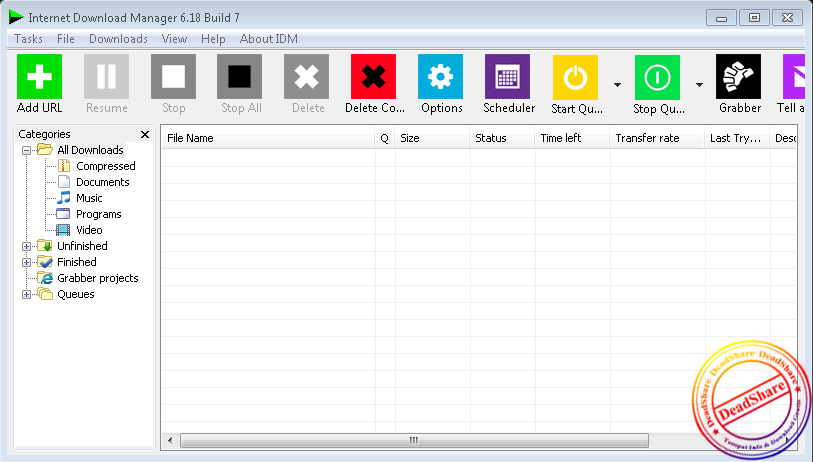The width and height of the screenshot is (813, 462).
Task: Click the Compressed category archive icon
Action: [x=64, y=166]
